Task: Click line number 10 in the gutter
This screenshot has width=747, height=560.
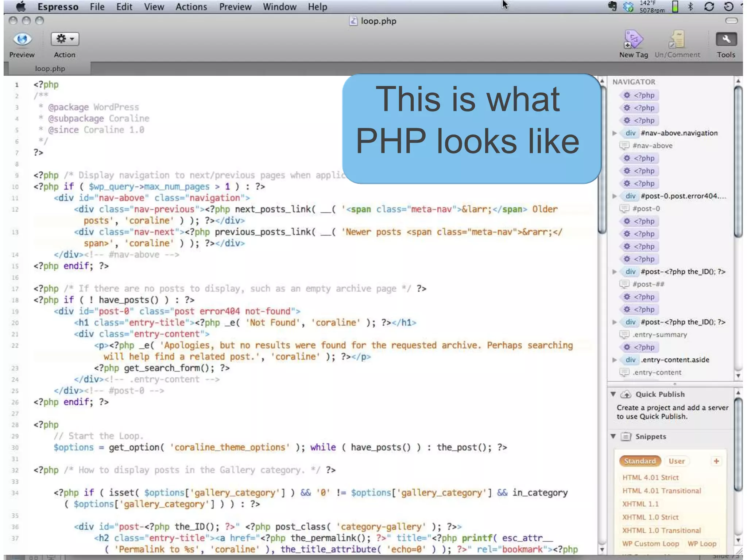Action: click(x=15, y=187)
